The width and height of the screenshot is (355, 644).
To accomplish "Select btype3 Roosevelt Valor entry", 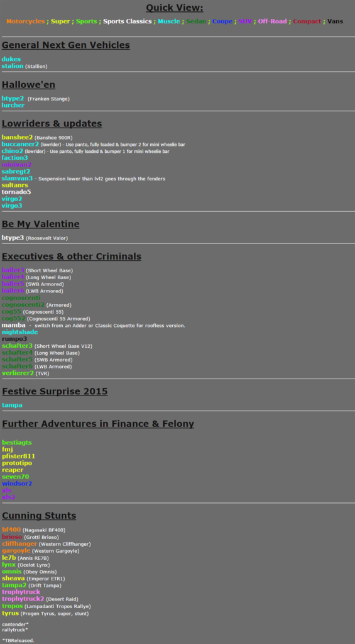I will click(x=35, y=237).
